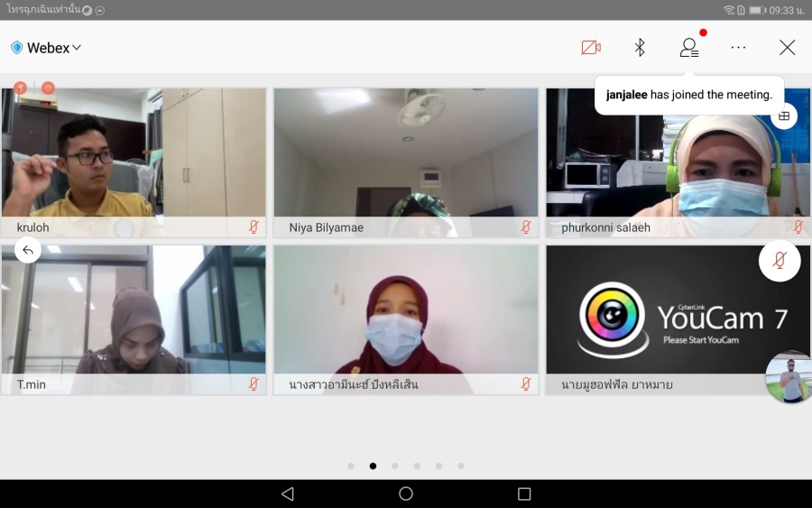Tap the muted mic icon on Niya Bilyamae's tile
This screenshot has width=812, height=508.
(526, 227)
